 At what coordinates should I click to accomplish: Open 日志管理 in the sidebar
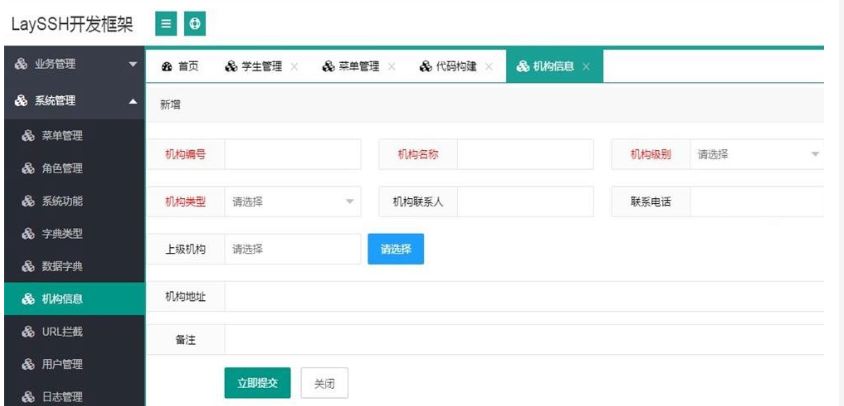click(x=72, y=397)
